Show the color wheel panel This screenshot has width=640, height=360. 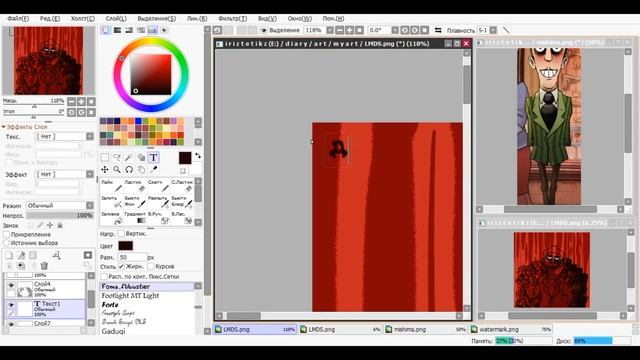(x=105, y=30)
